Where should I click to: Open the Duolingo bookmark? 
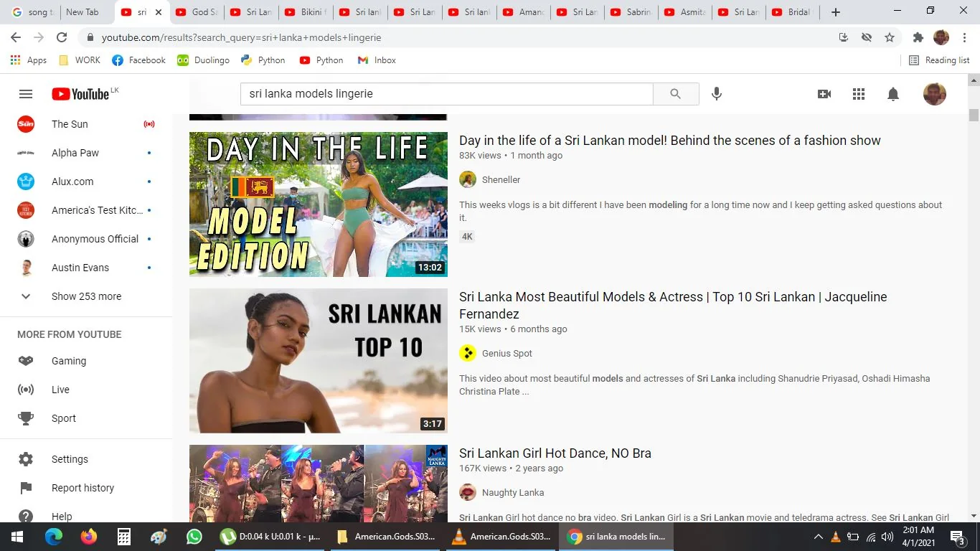203,60
